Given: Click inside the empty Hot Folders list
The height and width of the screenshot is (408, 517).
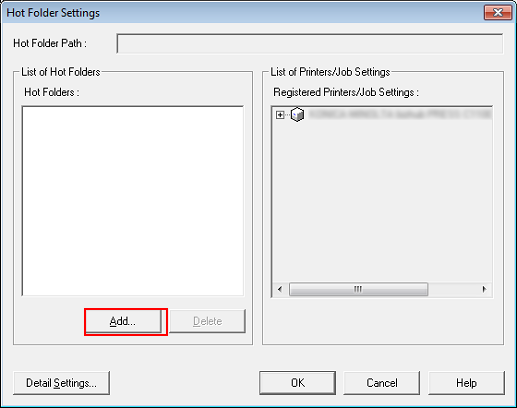Looking at the screenshot, I should point(133,201).
